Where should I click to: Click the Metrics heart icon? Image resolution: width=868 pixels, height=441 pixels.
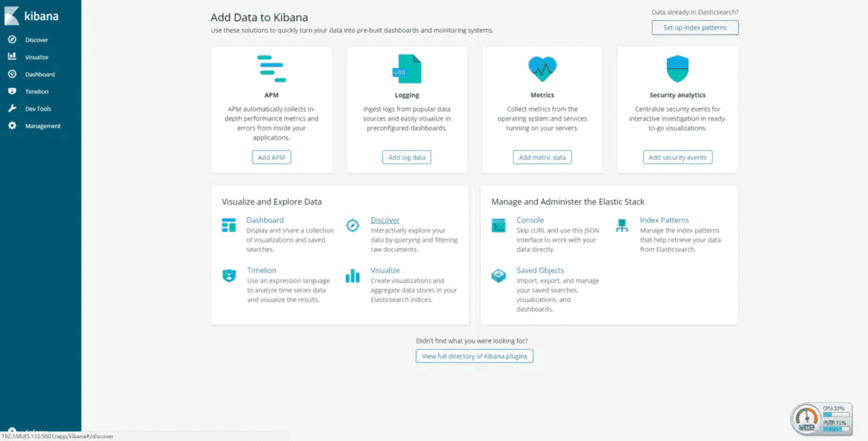(x=542, y=69)
